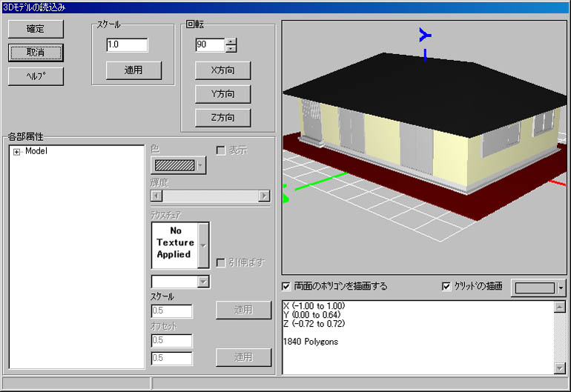Click the right arrow of the brightness slider
The image size is (571, 392).
pyautogui.click(x=264, y=196)
